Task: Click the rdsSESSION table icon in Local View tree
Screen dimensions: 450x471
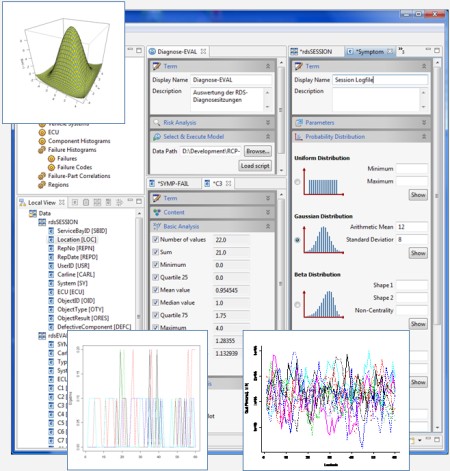Action: (x=42, y=222)
